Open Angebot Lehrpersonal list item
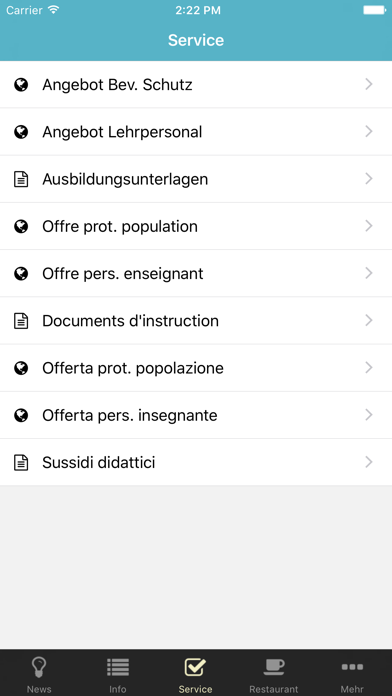The image size is (392, 696). [x=196, y=131]
